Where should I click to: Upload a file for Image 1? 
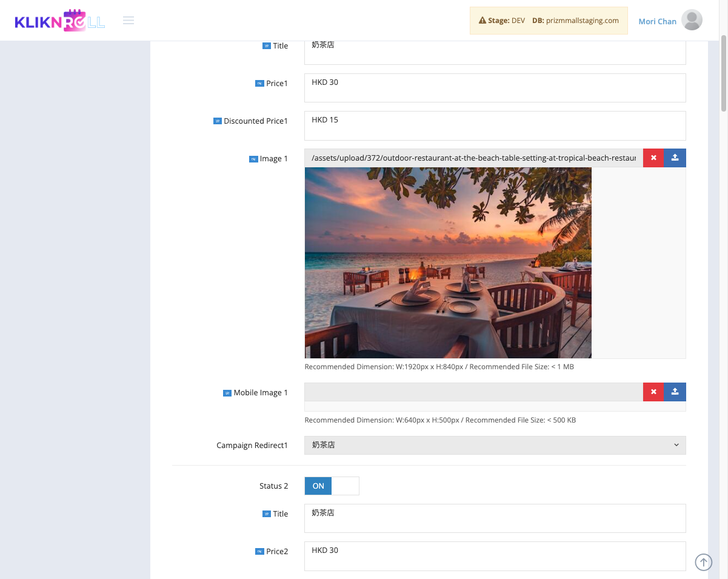(x=675, y=158)
